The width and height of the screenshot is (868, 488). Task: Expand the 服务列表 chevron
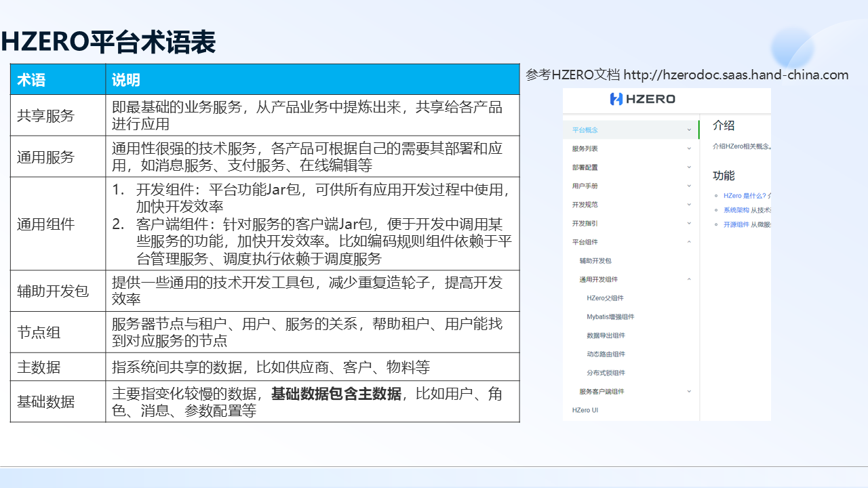[x=690, y=148]
